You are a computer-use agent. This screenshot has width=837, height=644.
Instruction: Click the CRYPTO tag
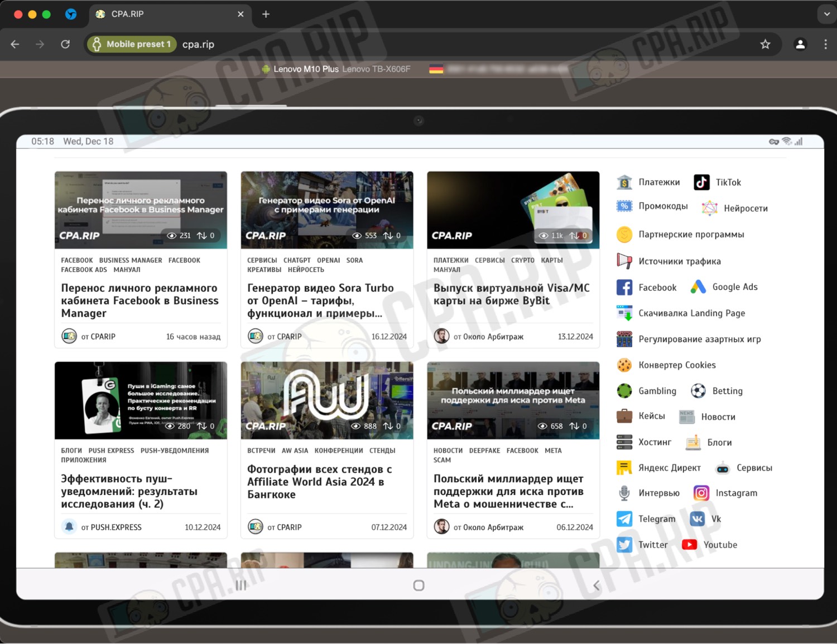(x=523, y=260)
